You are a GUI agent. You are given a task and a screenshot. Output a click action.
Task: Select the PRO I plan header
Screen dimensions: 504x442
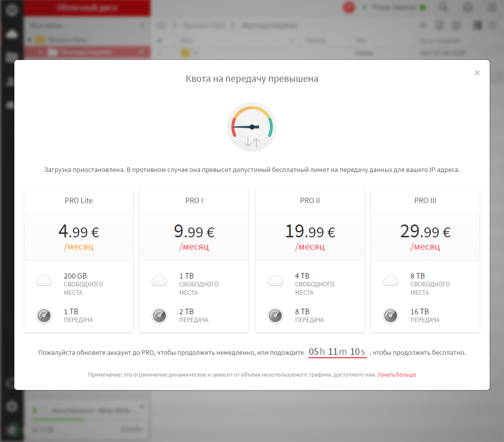194,200
